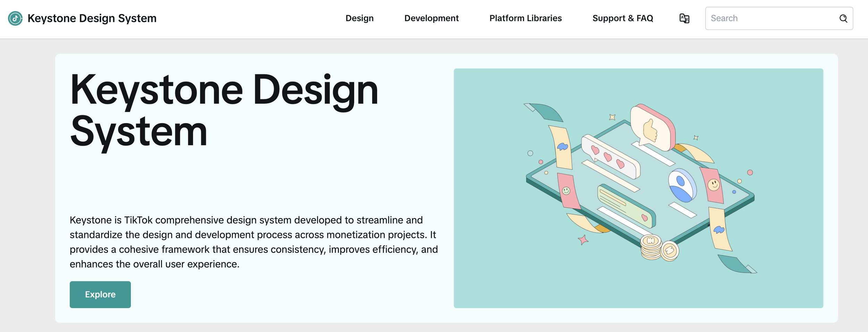868x332 pixels.
Task: Open the Development menu
Action: click(x=431, y=18)
